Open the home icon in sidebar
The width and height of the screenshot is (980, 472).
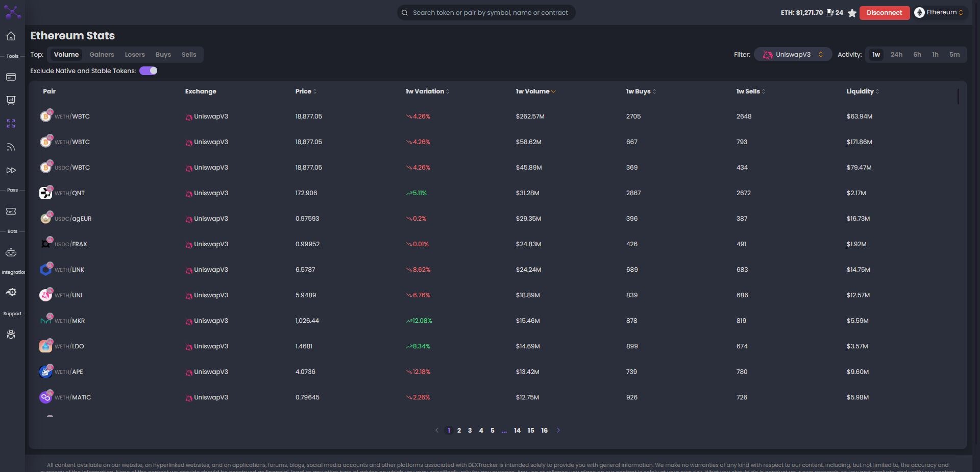[x=11, y=36]
